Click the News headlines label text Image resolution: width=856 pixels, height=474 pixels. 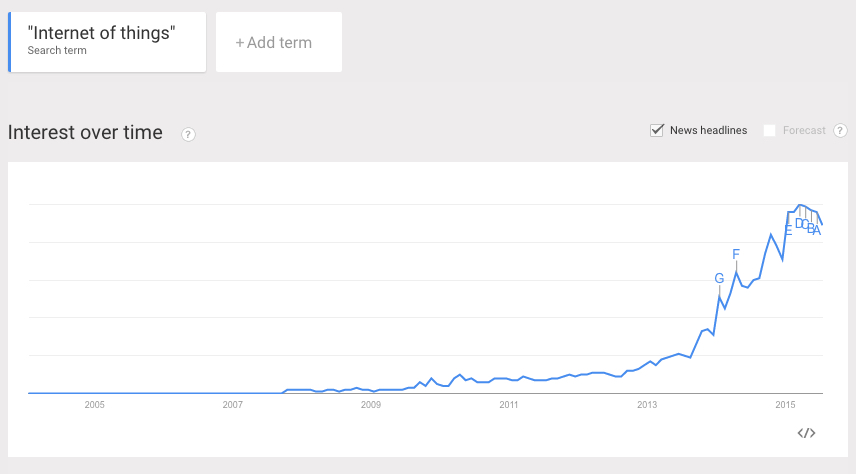(x=709, y=131)
